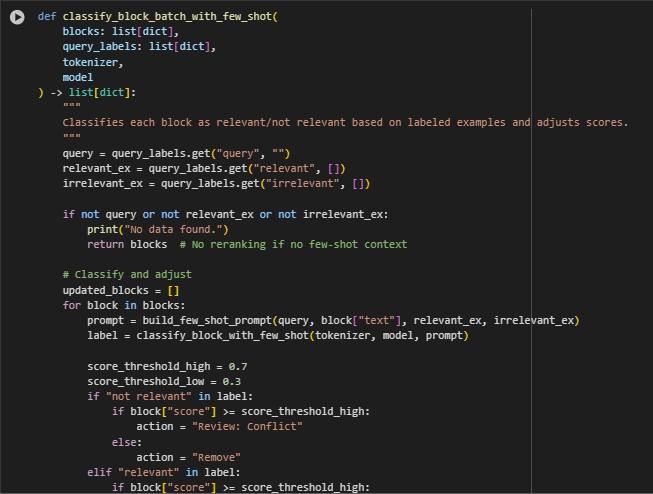Click the 'updated_blocks = []' line

(x=121, y=290)
